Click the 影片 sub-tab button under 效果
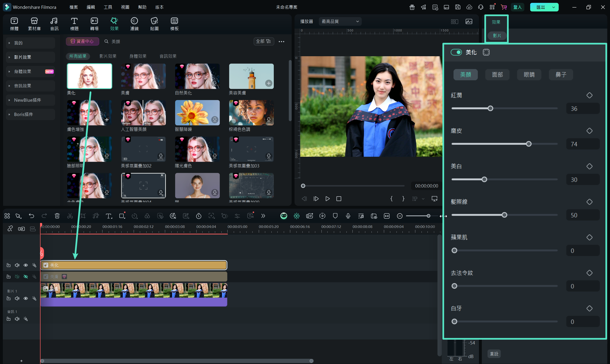The width and height of the screenshot is (610, 364). coord(497,36)
